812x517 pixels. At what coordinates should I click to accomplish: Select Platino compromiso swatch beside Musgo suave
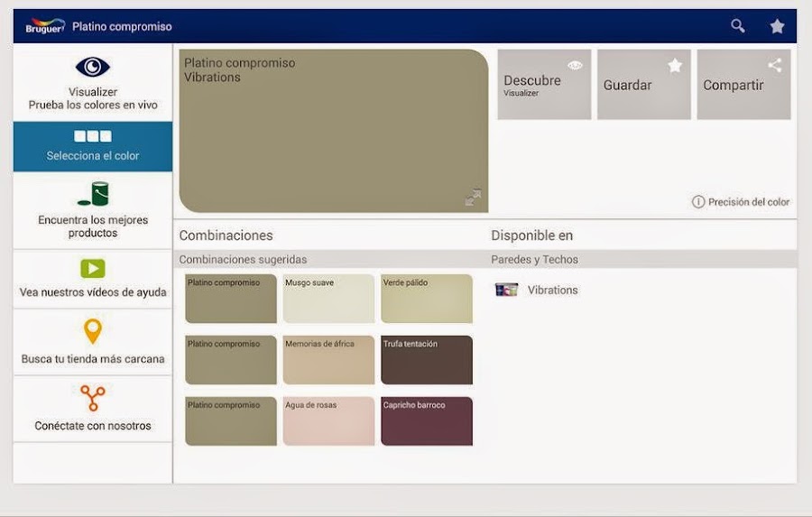tap(231, 299)
